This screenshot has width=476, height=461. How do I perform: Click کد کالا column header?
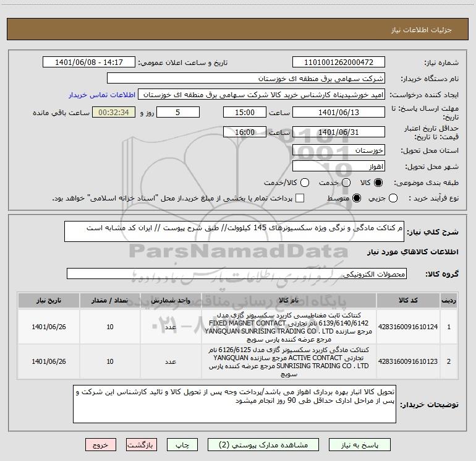(408, 300)
